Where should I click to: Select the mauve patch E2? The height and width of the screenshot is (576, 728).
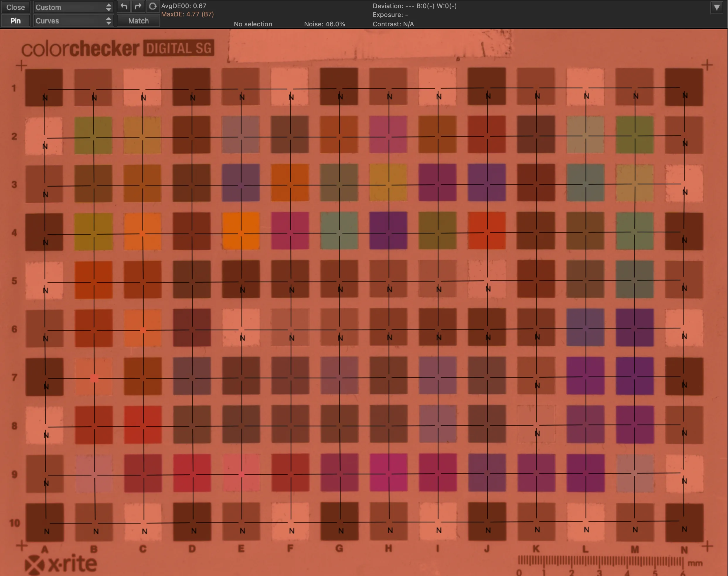pos(241,134)
